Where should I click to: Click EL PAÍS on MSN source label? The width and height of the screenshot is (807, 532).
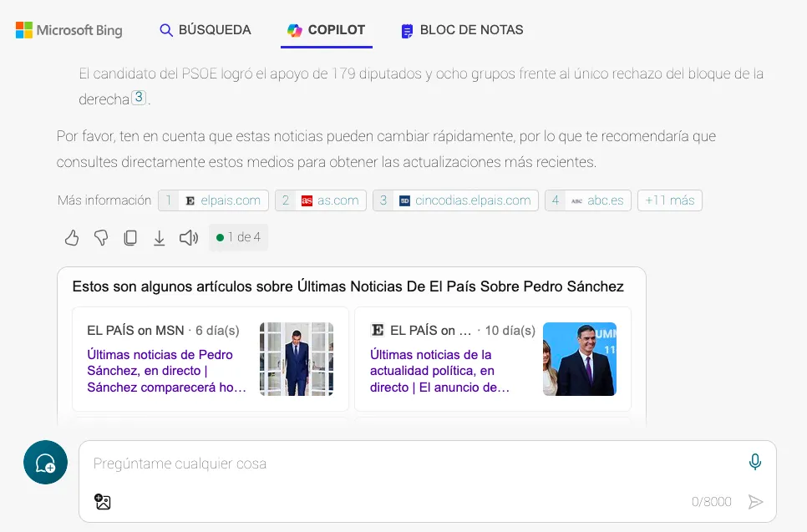tap(135, 331)
